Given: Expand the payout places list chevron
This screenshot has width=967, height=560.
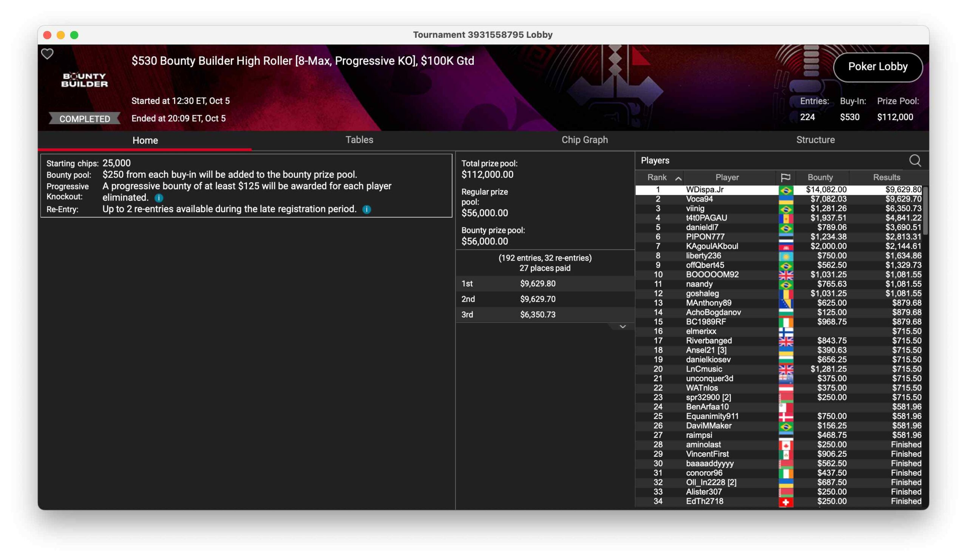Looking at the screenshot, I should [623, 327].
